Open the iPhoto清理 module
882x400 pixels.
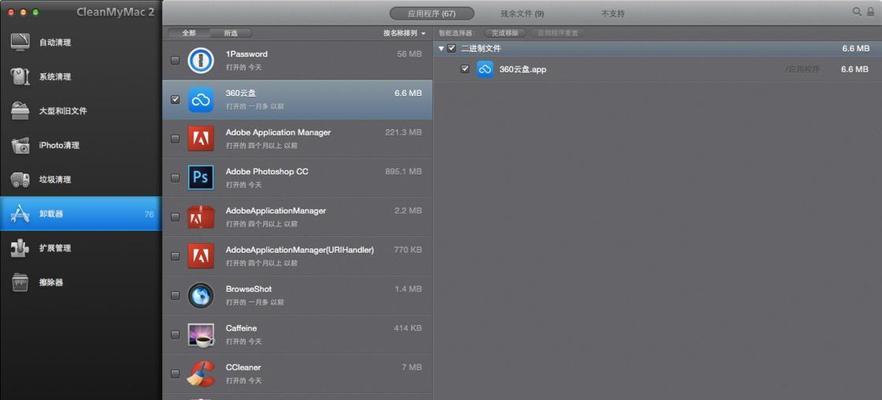80,146
